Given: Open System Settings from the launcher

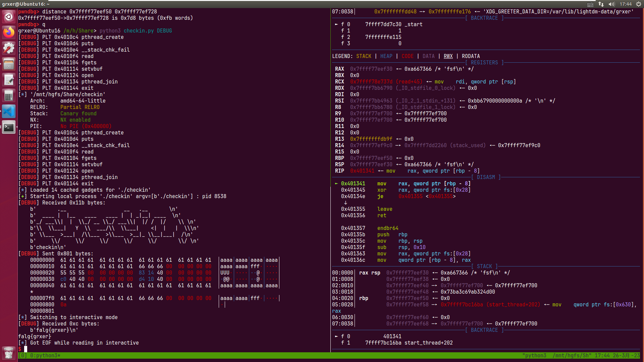Looking at the screenshot, I should coord(9,48).
